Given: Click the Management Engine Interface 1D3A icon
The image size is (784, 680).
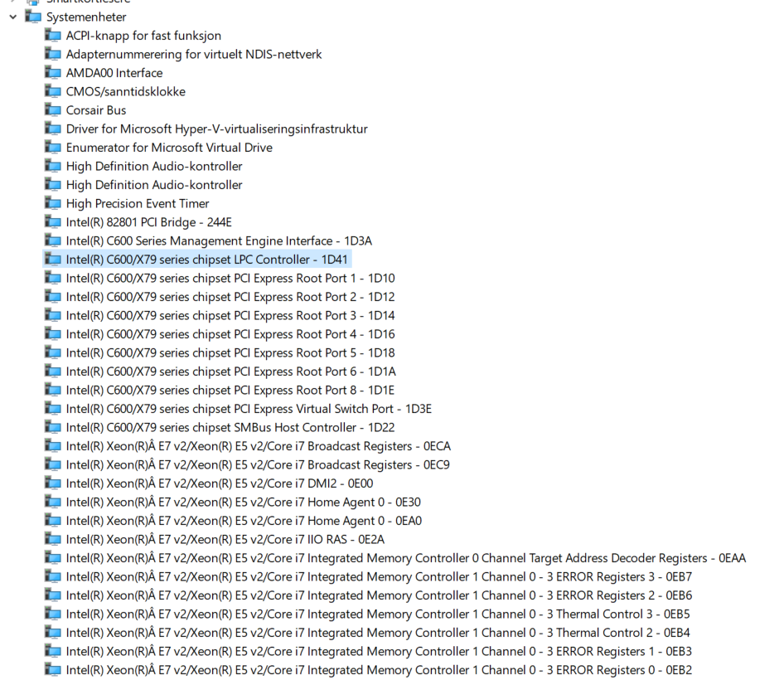Looking at the screenshot, I should [53, 240].
